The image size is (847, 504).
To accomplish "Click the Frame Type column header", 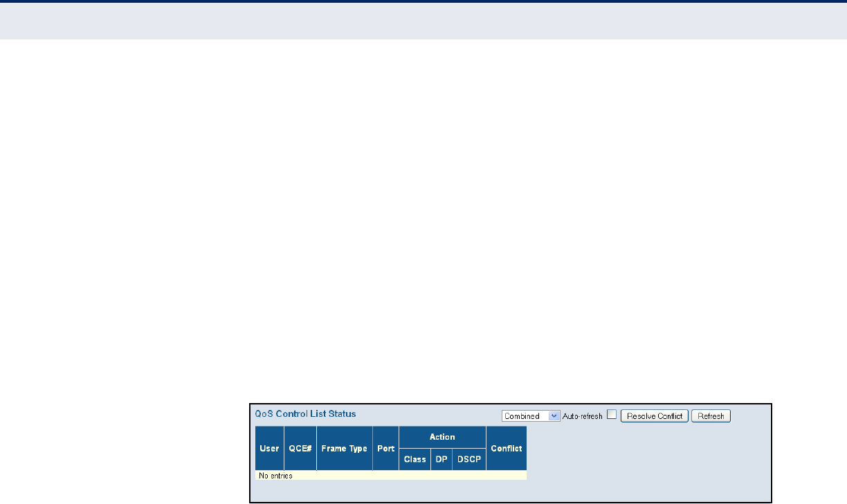I will [344, 448].
